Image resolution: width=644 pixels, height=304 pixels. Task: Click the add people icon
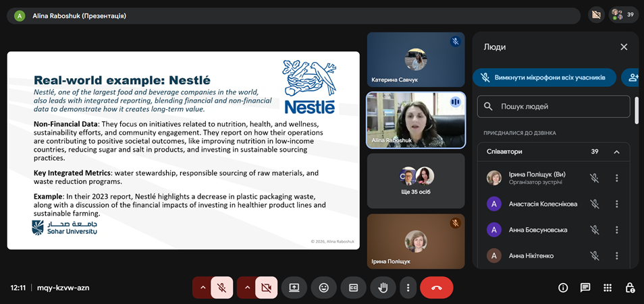(x=632, y=78)
